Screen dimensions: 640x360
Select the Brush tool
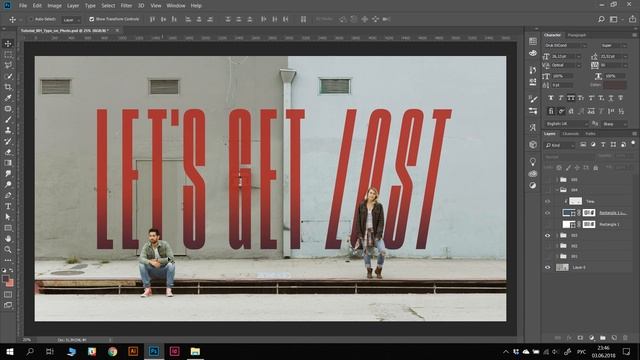pos(8,120)
